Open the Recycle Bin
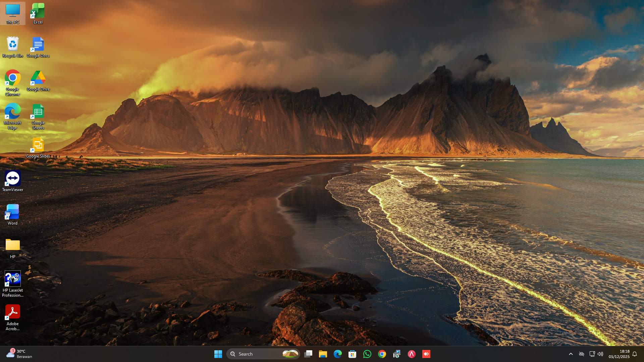Screen dimensions: 644x362 [12, 44]
